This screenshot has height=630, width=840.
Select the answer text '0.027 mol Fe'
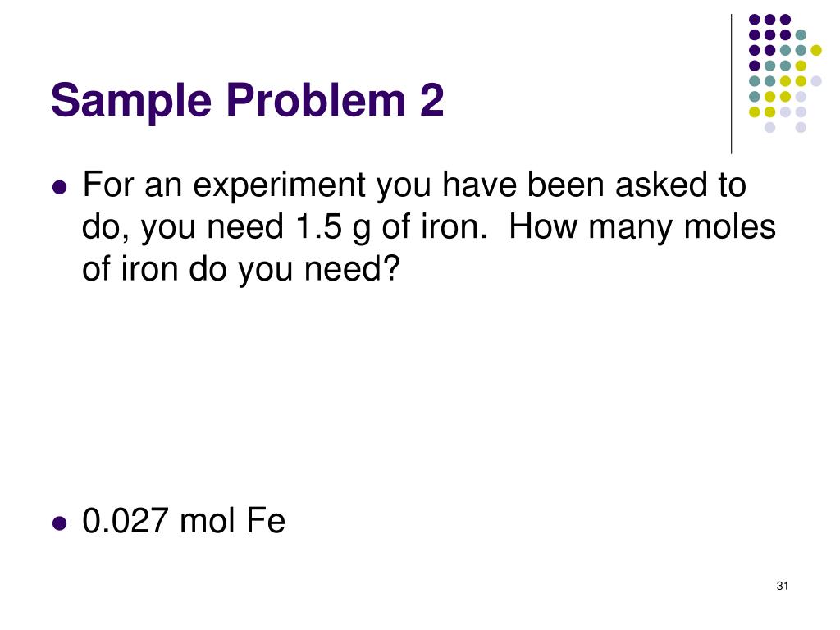click(x=184, y=521)
